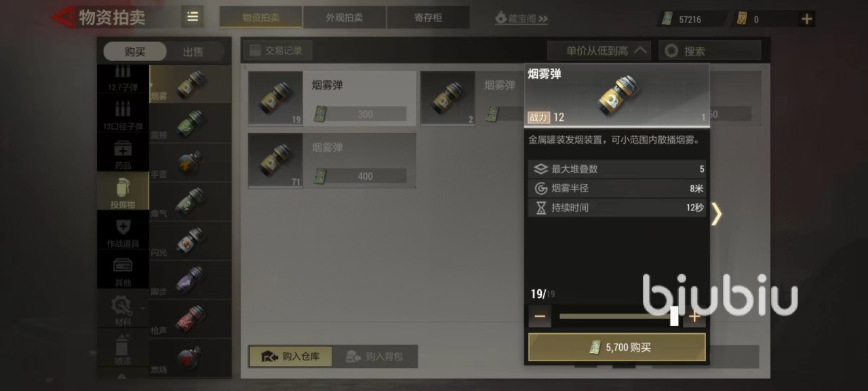Enable 购入背包 purchase destination

click(x=375, y=356)
